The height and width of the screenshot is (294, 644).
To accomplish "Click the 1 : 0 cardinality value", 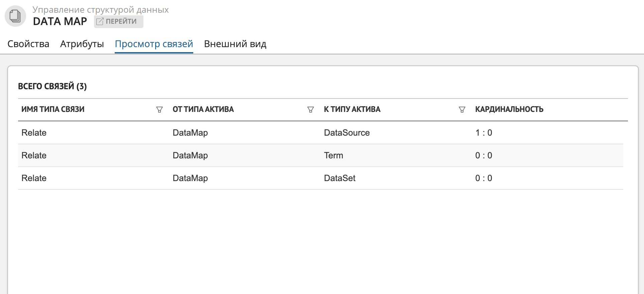I will pos(484,133).
